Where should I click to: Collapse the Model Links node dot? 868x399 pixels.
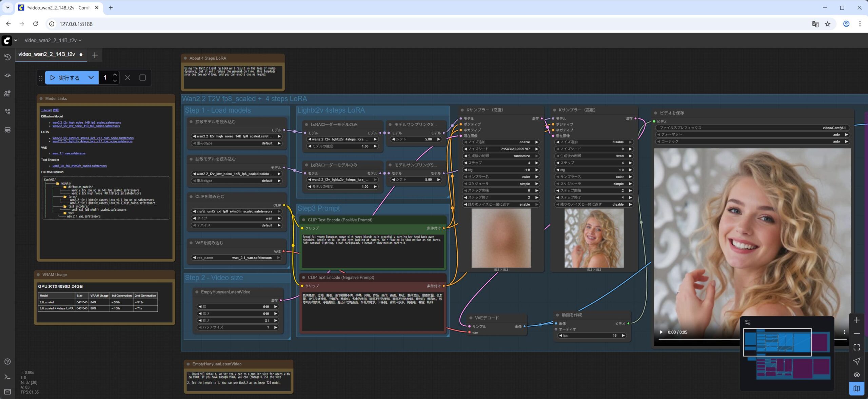[41, 99]
